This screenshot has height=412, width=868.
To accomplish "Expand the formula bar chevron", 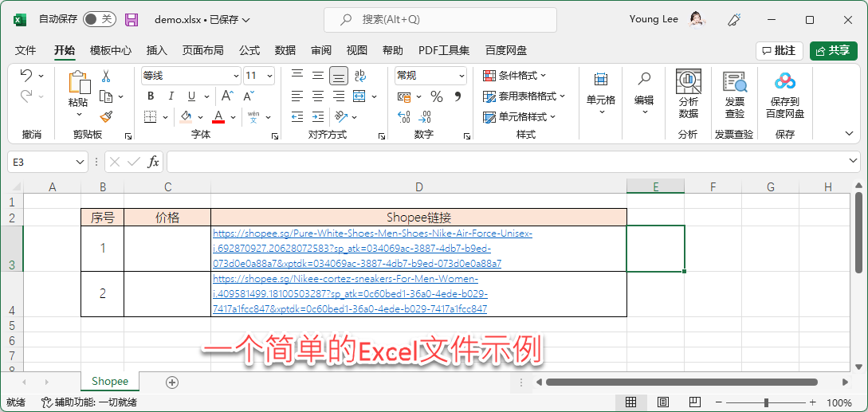I will (854, 161).
